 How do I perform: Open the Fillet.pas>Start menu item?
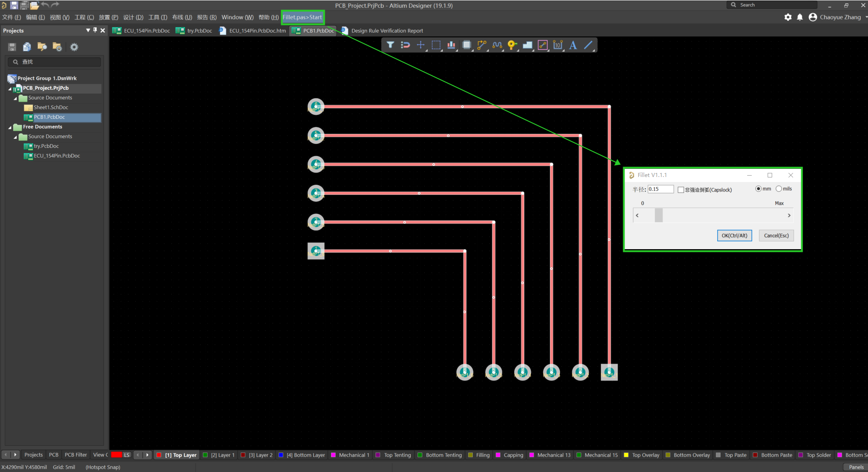303,17
